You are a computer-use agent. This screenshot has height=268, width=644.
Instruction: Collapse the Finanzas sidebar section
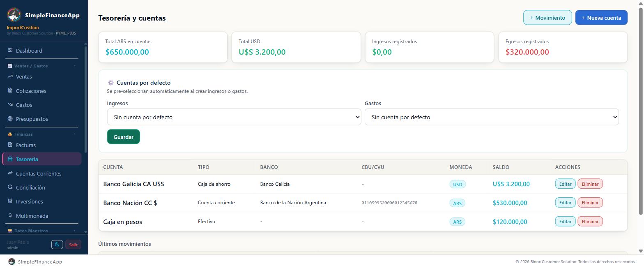(75, 134)
